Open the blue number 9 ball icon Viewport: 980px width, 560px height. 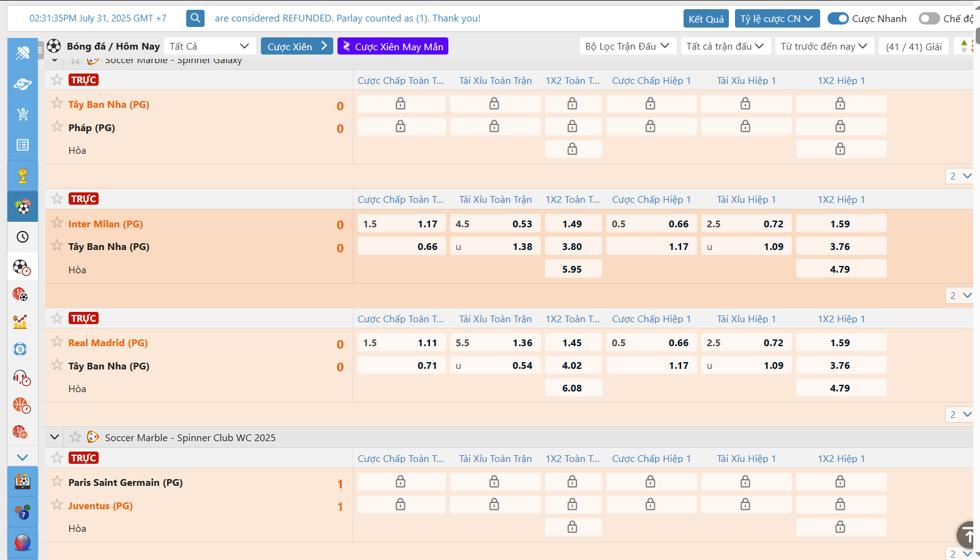click(21, 349)
